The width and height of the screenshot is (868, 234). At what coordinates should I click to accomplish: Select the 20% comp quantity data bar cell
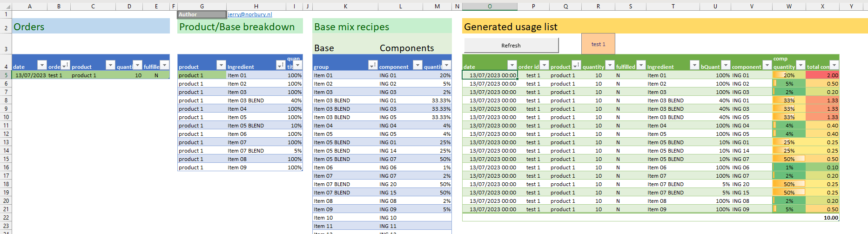pos(789,75)
